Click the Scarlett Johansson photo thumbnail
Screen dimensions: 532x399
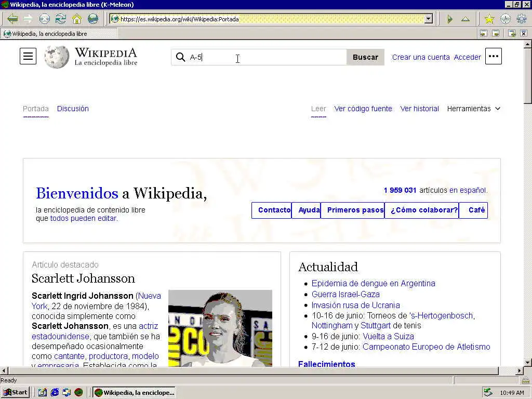220,328
